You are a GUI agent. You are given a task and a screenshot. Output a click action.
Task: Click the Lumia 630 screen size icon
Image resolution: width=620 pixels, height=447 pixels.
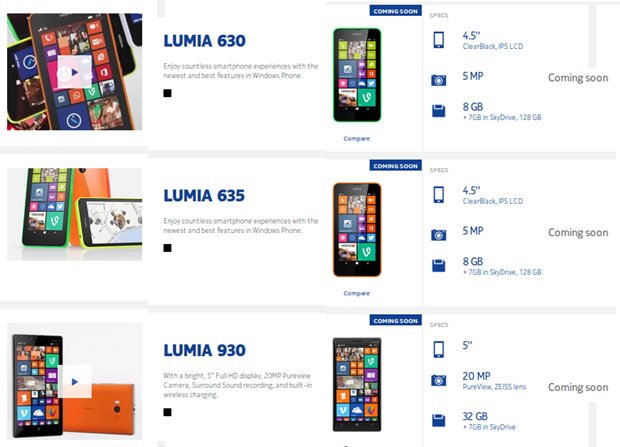(x=439, y=40)
